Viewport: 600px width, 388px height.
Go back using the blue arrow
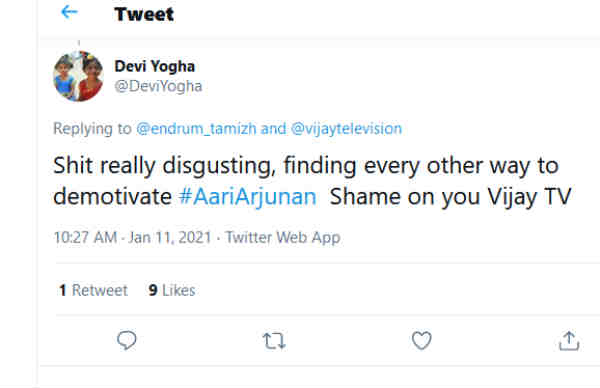pyautogui.click(x=69, y=12)
